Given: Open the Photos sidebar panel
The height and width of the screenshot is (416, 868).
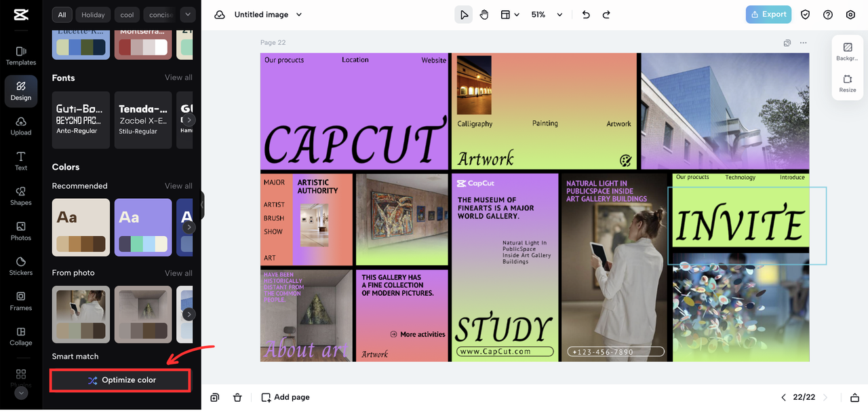Looking at the screenshot, I should click(x=21, y=231).
